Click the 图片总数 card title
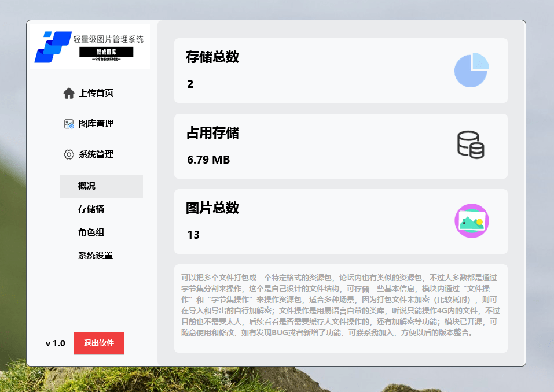Screen dimensions: 554x392 tap(212, 208)
